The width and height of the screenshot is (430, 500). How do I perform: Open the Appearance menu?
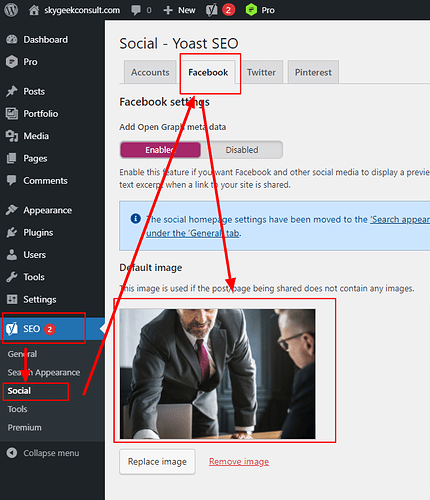click(52, 210)
